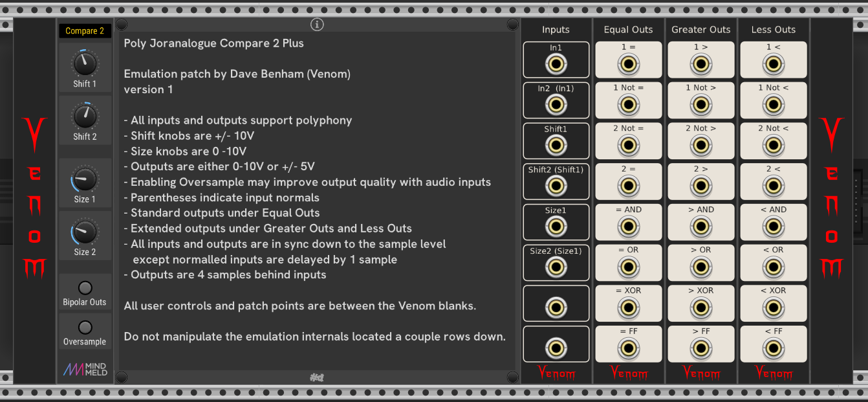Screen dimensions: 868x402
Task: Click the '1 Not <' output jack
Action: pyautogui.click(x=773, y=105)
